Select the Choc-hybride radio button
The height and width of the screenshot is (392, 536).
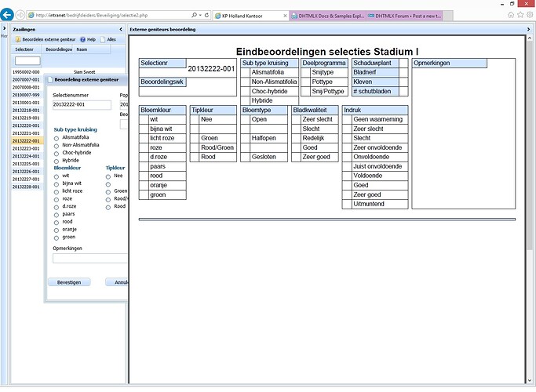click(x=57, y=154)
